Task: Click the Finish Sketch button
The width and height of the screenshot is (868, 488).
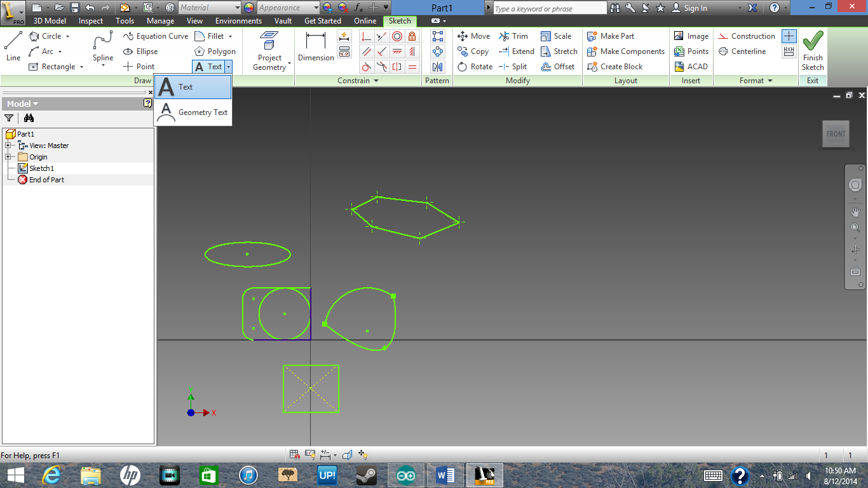Action: coord(813,51)
